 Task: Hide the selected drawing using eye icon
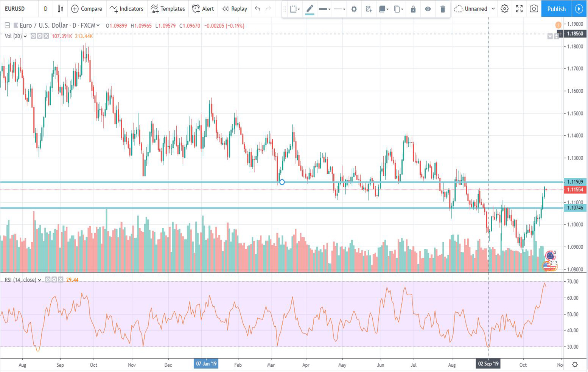[428, 9]
